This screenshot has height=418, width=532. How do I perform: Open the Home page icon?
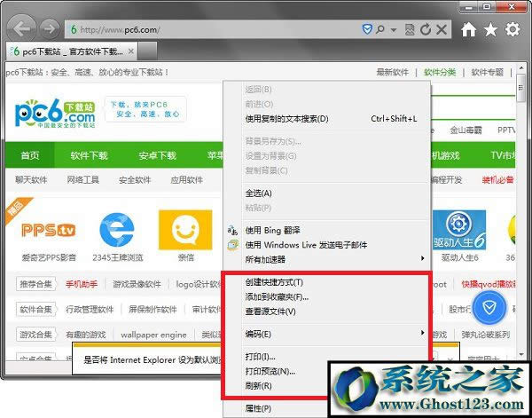tap(470, 29)
